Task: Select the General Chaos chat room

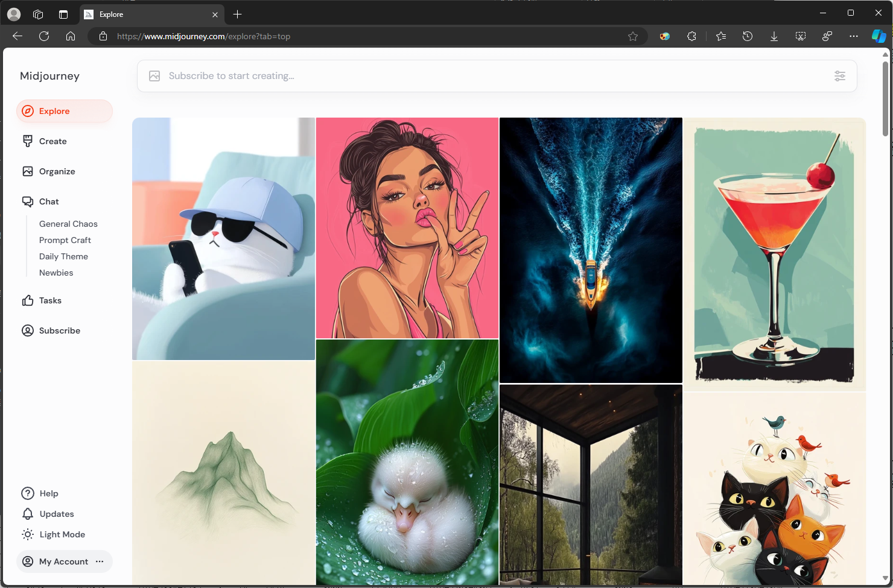Action: tap(68, 224)
